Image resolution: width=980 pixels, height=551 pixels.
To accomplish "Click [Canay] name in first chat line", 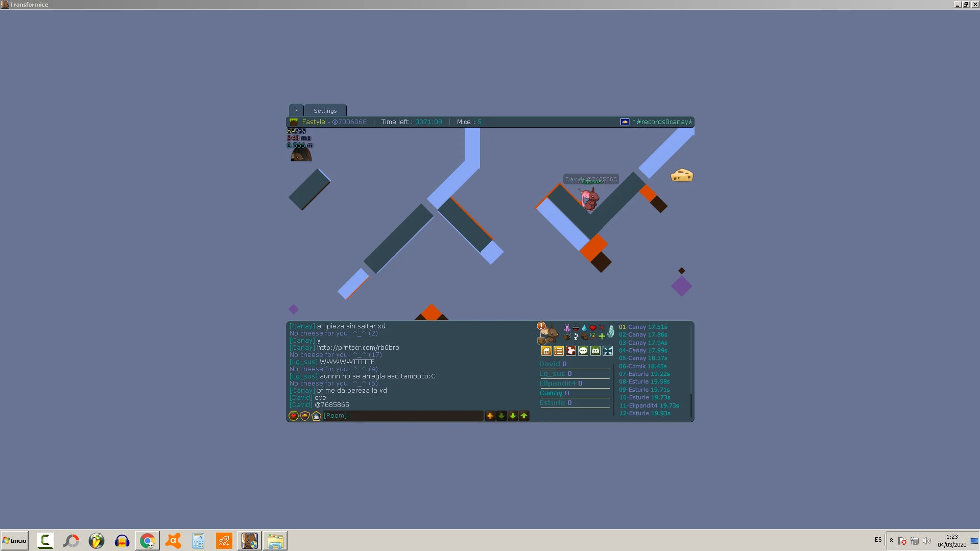I will tap(302, 326).
